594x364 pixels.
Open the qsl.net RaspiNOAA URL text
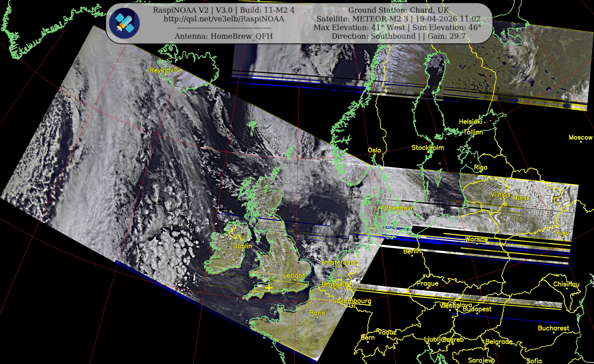223,19
